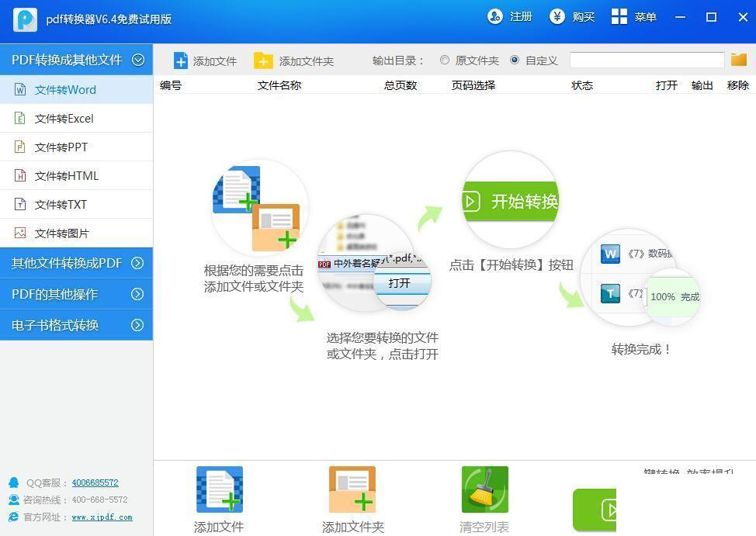Click the 总页数 column header
Screen dimensions: 756x536
tap(401, 85)
